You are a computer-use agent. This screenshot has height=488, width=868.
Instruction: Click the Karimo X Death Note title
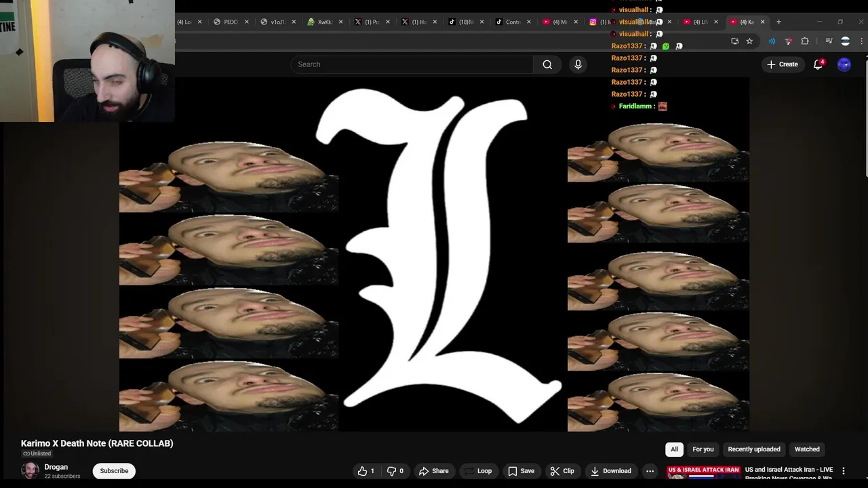[97, 443]
